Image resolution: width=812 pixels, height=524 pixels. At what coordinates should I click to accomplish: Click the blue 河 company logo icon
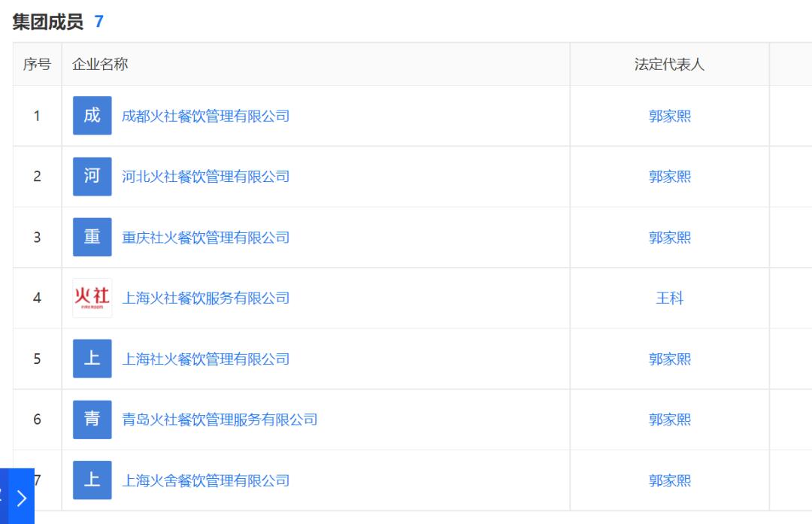pyautogui.click(x=92, y=177)
